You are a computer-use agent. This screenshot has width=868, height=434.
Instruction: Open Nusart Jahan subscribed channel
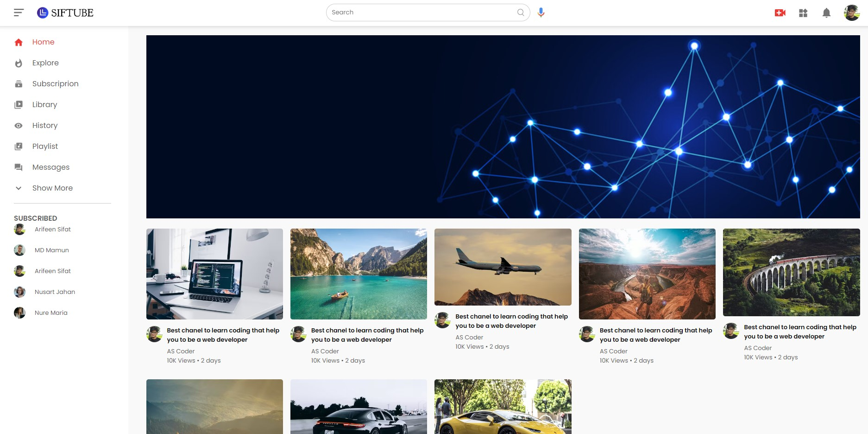tap(55, 292)
